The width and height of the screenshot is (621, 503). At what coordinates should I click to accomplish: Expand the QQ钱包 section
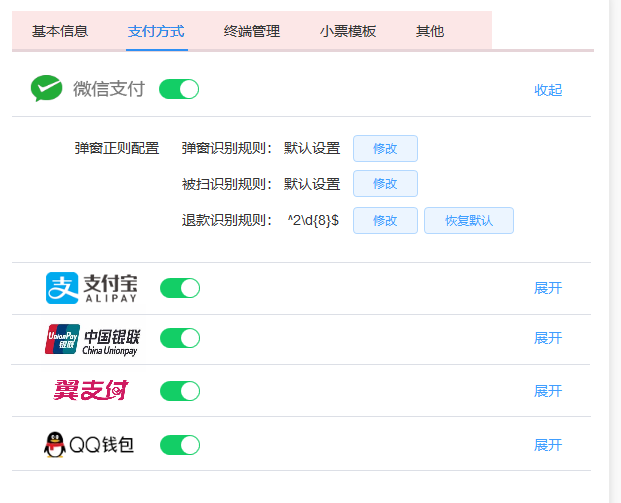coord(548,445)
